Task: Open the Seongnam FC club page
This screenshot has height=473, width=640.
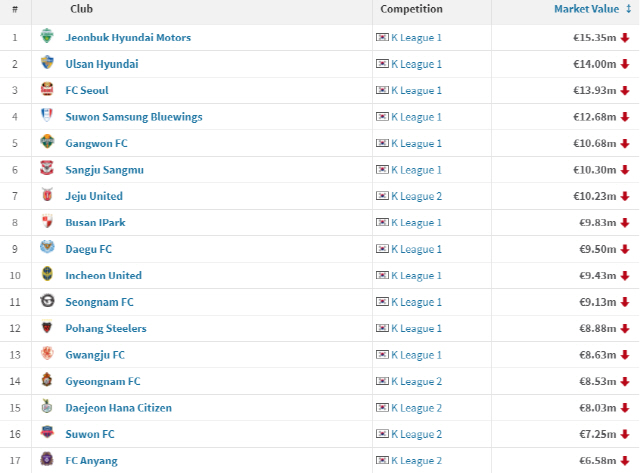Action: (100, 302)
